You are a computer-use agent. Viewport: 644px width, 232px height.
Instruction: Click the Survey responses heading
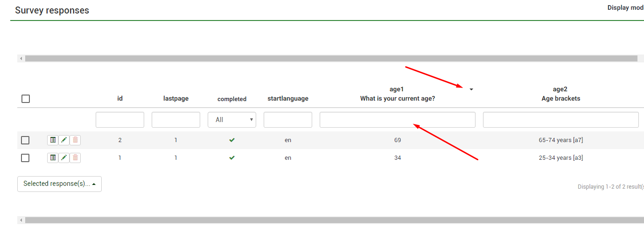(x=52, y=10)
